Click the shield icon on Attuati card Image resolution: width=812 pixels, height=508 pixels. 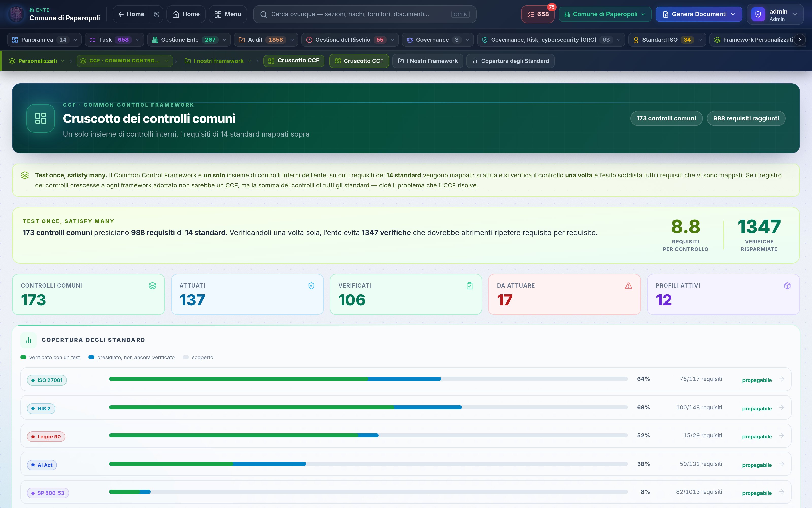coord(311,285)
